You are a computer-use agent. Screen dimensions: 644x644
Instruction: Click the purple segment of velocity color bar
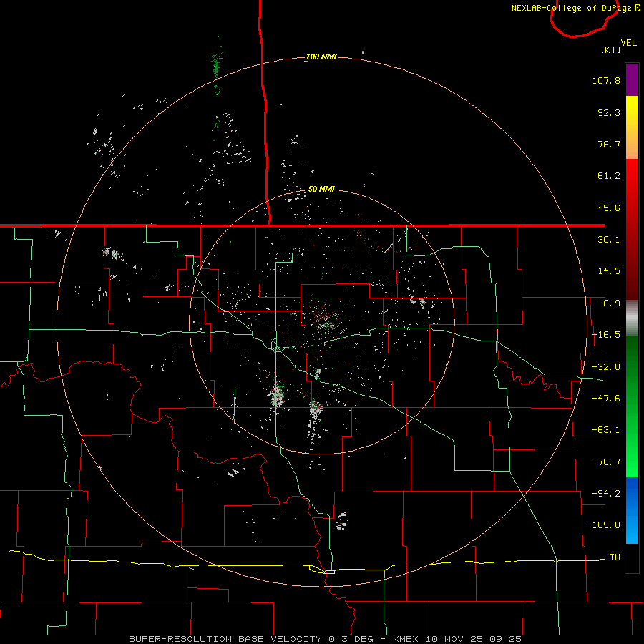(632, 79)
